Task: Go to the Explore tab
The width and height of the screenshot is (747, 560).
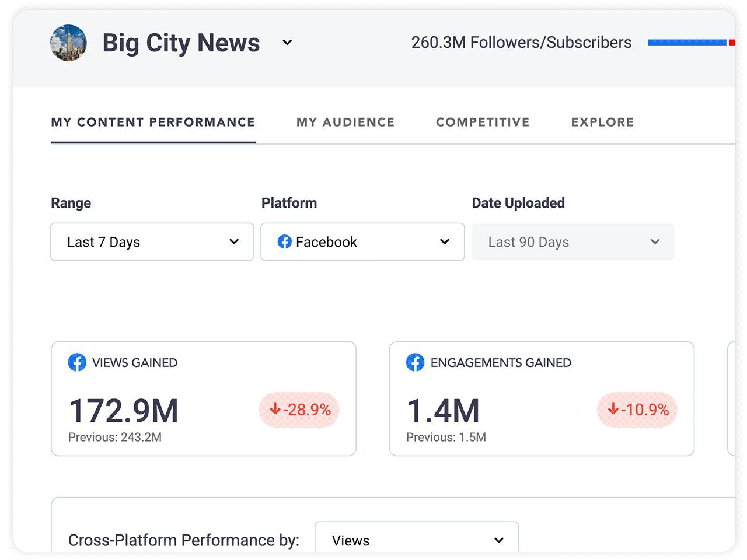Action: (602, 122)
